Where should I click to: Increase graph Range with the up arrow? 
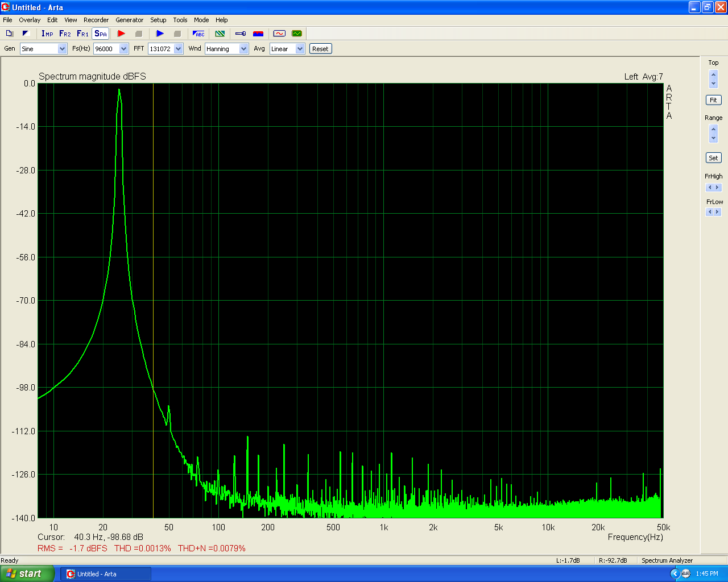(x=714, y=130)
